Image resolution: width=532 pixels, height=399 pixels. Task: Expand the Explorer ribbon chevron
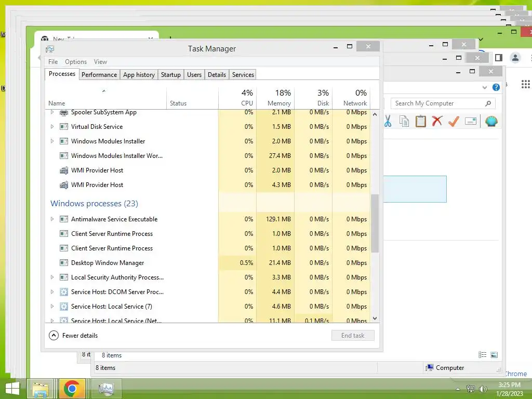click(x=485, y=87)
